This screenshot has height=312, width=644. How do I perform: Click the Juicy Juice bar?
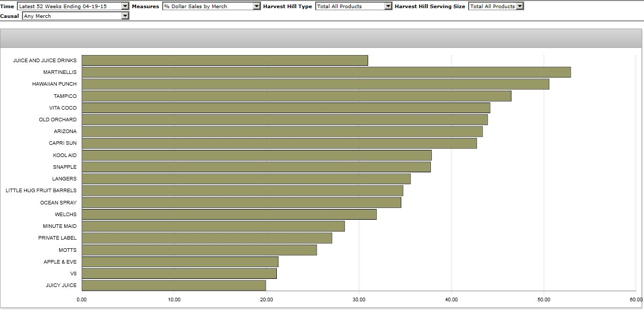[x=173, y=285]
